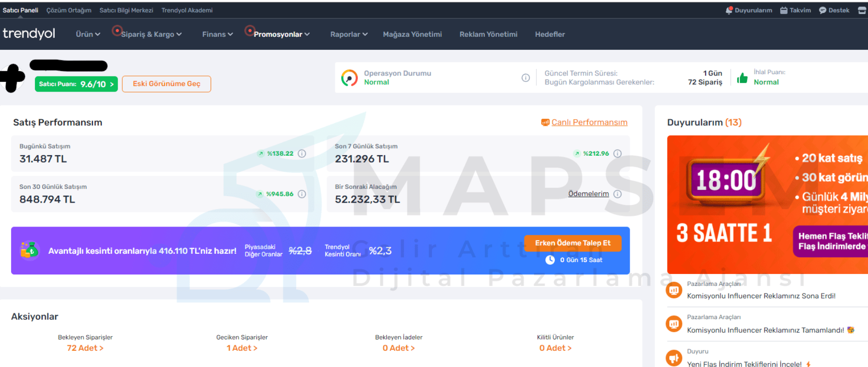
Task: Click the green arrow icon next to %212.96
Action: point(577,153)
